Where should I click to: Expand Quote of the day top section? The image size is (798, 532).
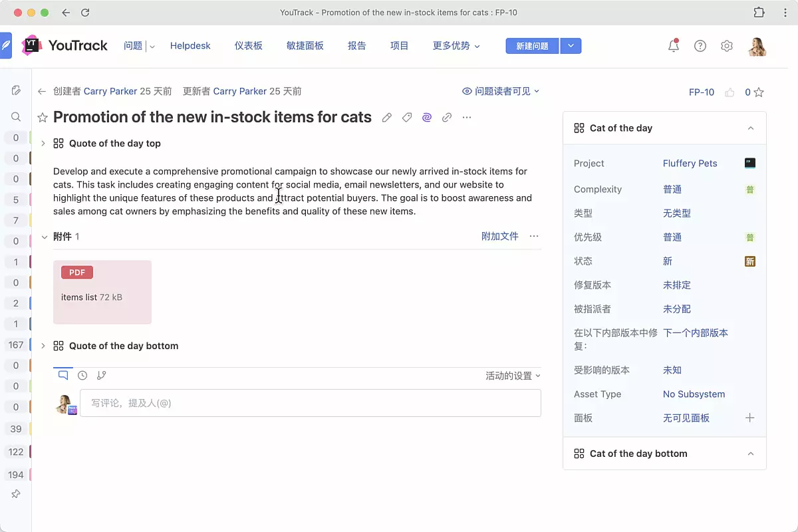click(x=43, y=144)
